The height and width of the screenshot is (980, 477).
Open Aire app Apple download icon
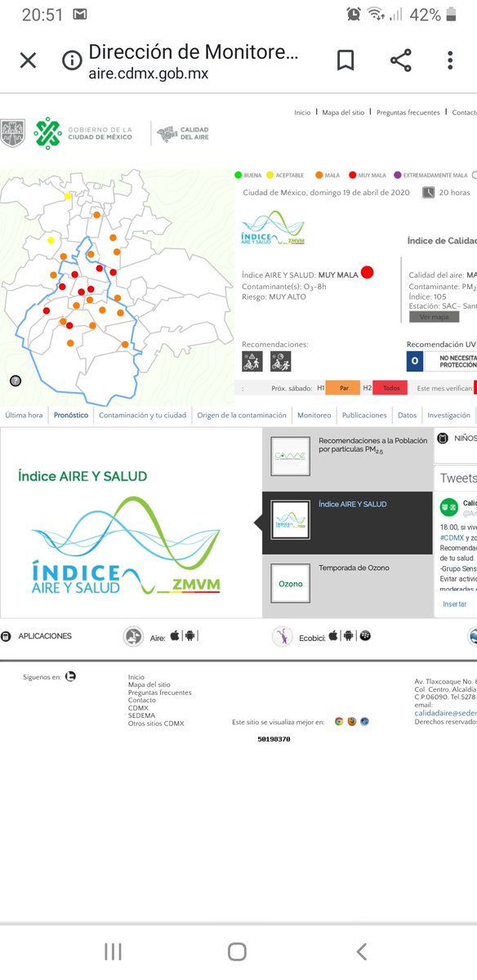click(x=174, y=635)
